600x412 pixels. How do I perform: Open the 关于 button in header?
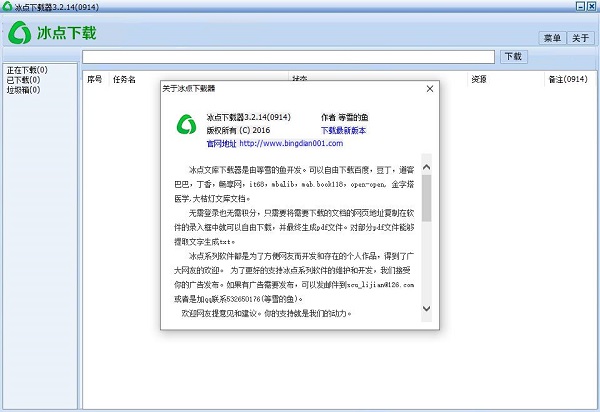[580, 38]
